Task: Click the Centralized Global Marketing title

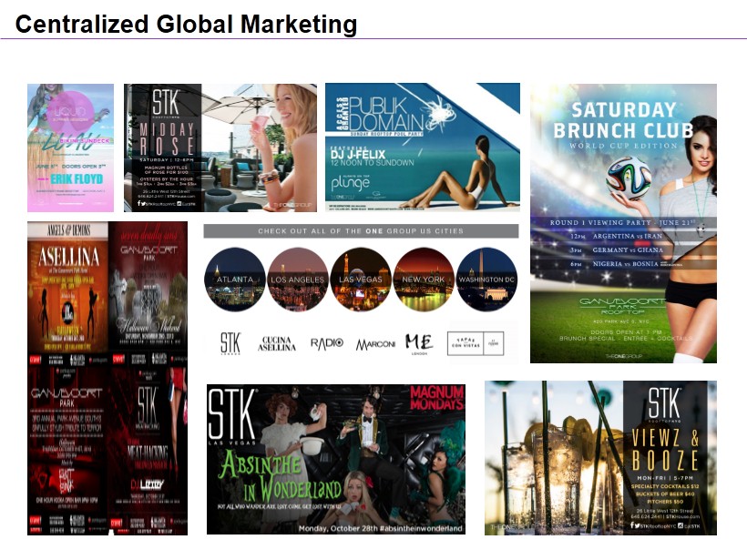Action: [x=186, y=25]
